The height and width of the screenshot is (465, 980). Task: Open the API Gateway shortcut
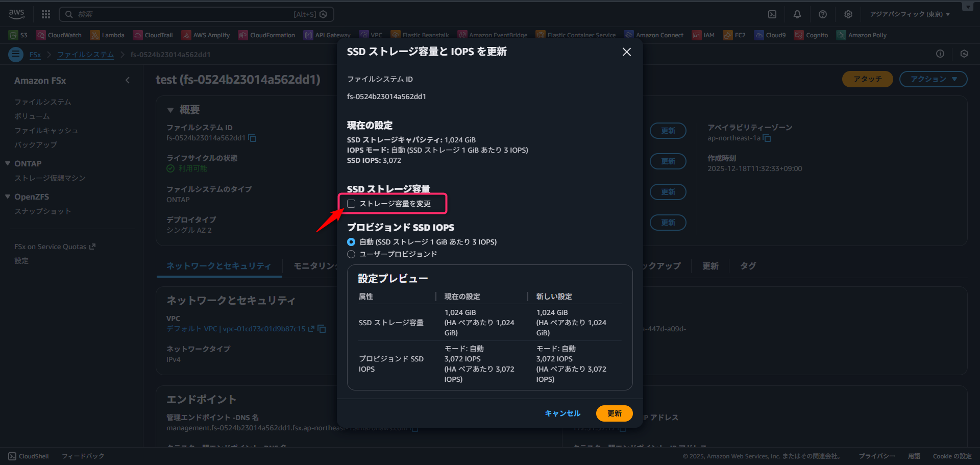pos(327,35)
